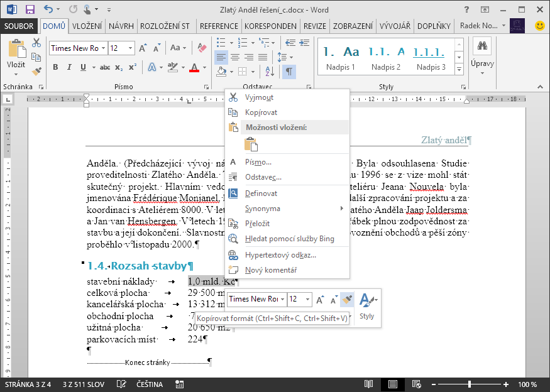Switch to Web Layout view
The image size is (550, 392).
click(x=416, y=384)
